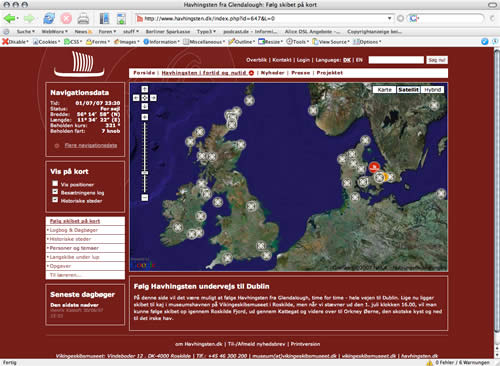Viewport: 500px width, 366px height.
Task: Print the page using printer icon
Action: coord(83,18)
